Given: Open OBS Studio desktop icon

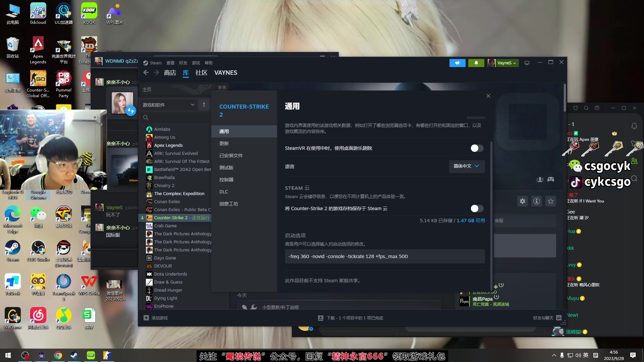Looking at the screenshot, I should click(38, 251).
